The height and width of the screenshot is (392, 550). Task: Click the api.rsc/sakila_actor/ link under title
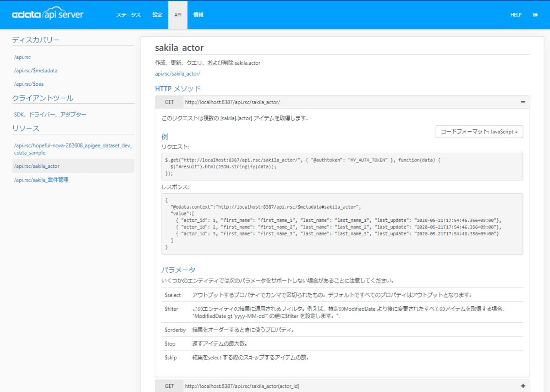(177, 73)
